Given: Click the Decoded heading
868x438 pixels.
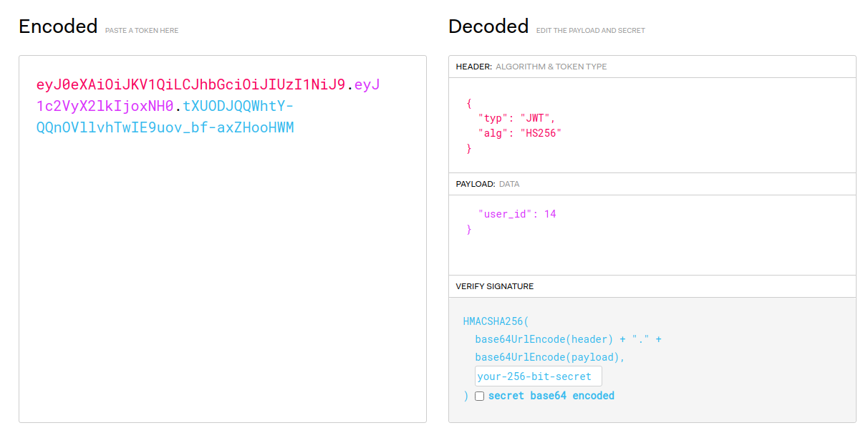Looking at the screenshot, I should pyautogui.click(x=488, y=26).
